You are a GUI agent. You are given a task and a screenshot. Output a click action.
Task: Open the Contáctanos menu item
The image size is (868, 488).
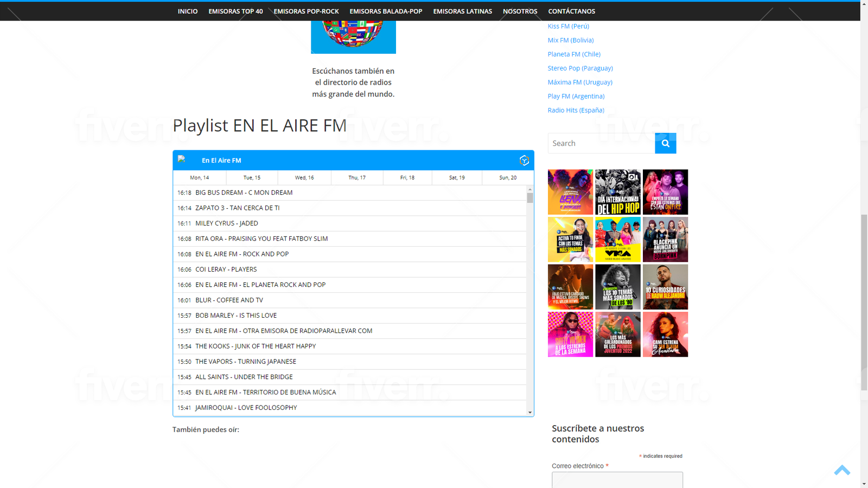571,11
